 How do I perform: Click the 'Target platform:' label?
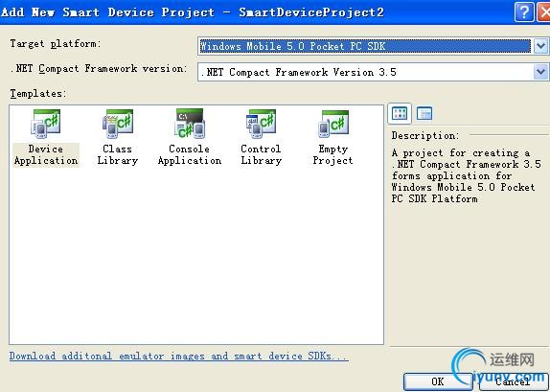tap(55, 44)
